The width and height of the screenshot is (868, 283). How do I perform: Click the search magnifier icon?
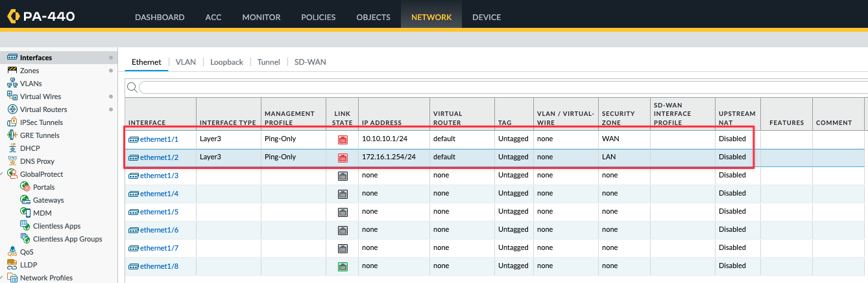(132, 87)
